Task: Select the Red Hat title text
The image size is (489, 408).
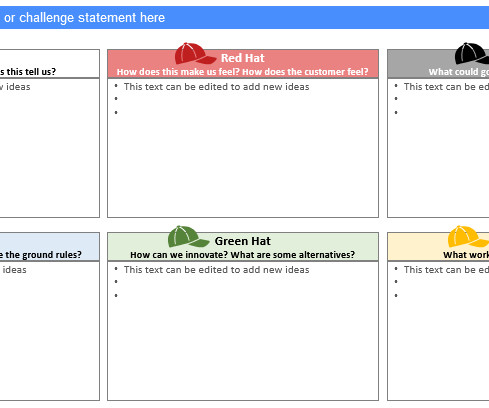Action: (x=243, y=58)
